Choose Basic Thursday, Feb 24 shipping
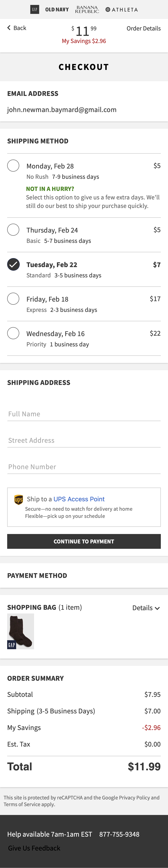This screenshot has width=168, height=868. click(13, 229)
